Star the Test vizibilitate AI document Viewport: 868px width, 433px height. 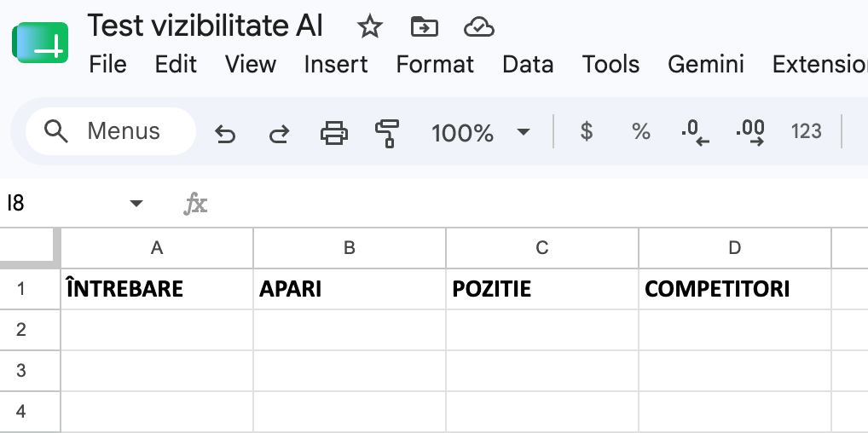pyautogui.click(x=370, y=26)
